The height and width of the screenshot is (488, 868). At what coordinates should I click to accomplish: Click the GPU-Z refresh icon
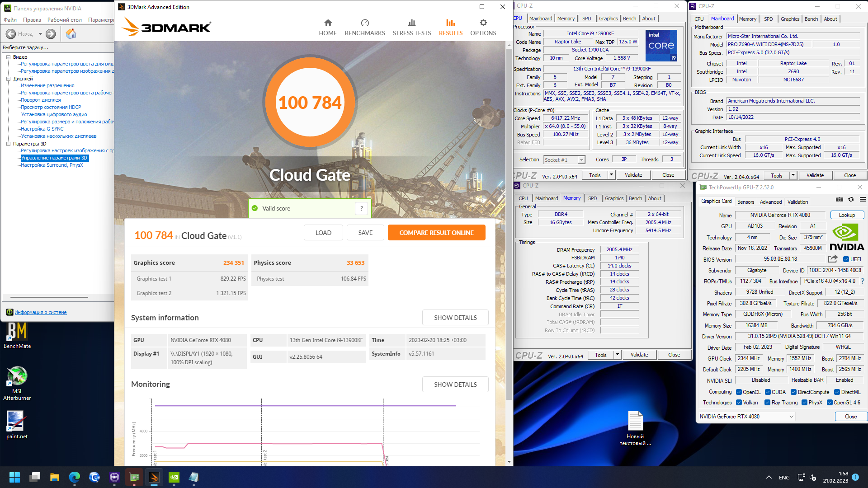(x=851, y=199)
